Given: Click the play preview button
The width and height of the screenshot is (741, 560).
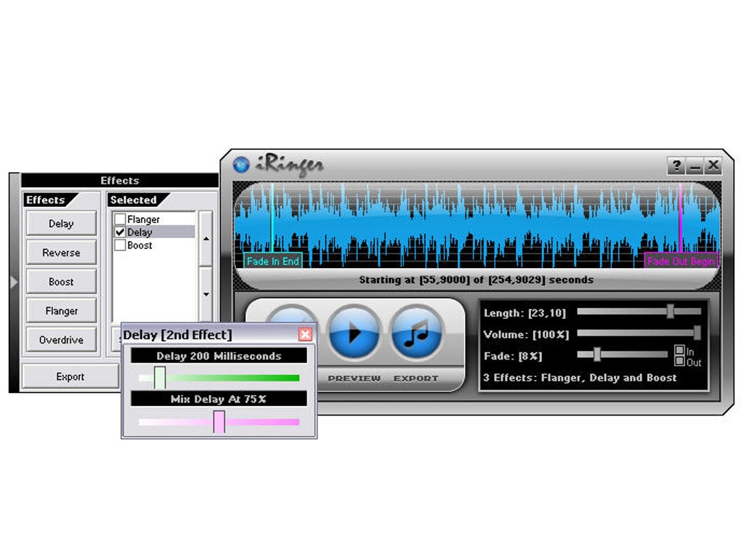Looking at the screenshot, I should (x=355, y=333).
